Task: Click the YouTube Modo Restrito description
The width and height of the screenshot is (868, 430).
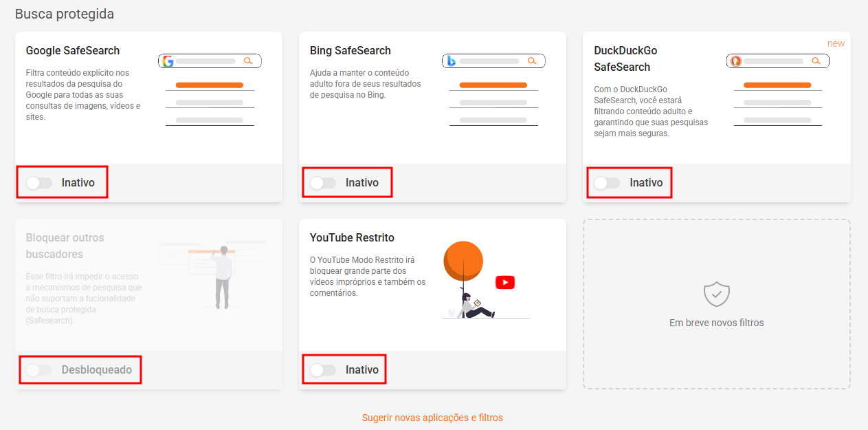Action: coord(368,277)
